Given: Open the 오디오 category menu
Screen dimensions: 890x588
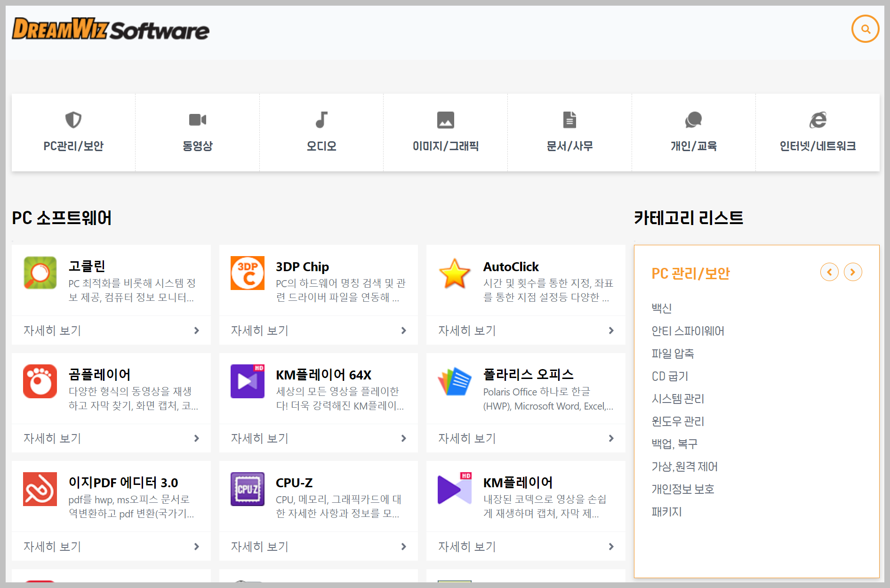Looking at the screenshot, I should coord(321,146).
